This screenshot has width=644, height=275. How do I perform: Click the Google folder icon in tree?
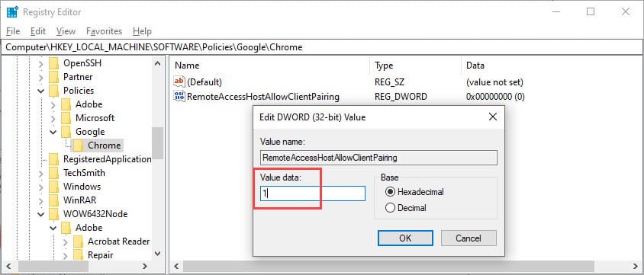pos(66,132)
